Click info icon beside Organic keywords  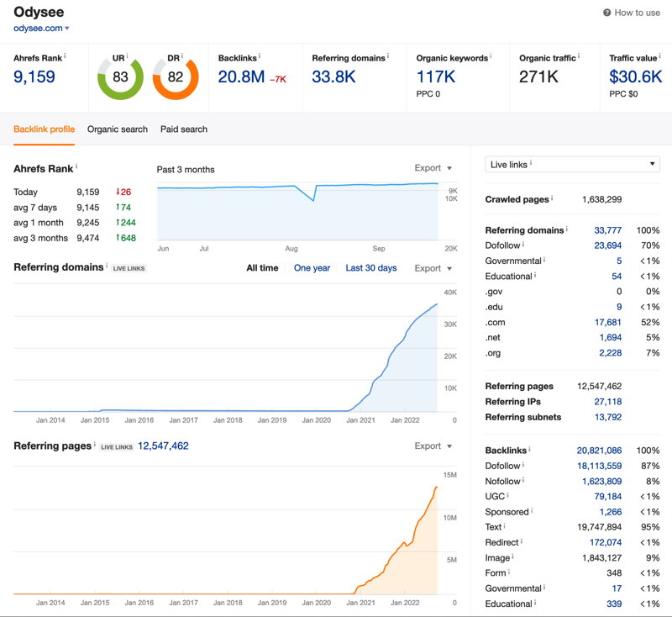tap(491, 55)
